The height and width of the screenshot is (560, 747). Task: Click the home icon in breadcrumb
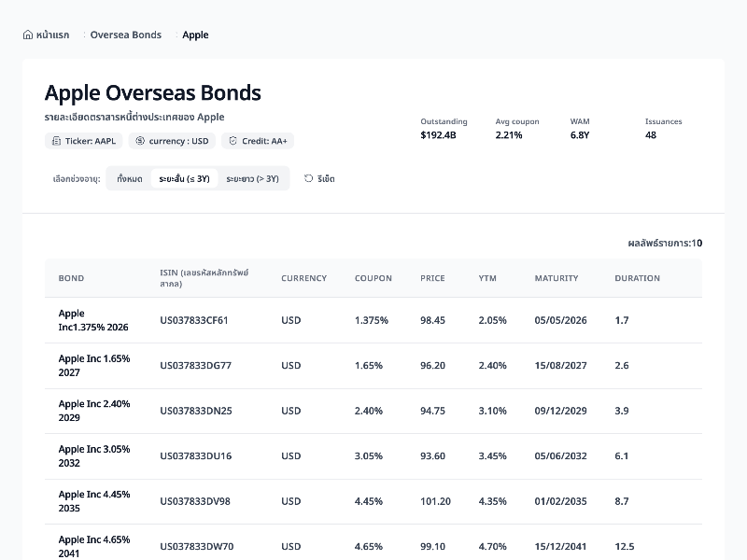point(28,35)
